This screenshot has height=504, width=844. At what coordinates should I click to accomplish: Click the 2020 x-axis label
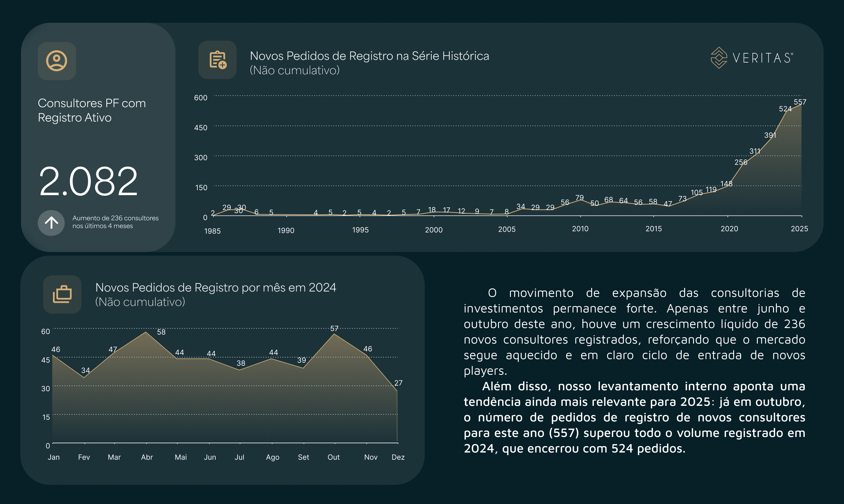point(729,229)
